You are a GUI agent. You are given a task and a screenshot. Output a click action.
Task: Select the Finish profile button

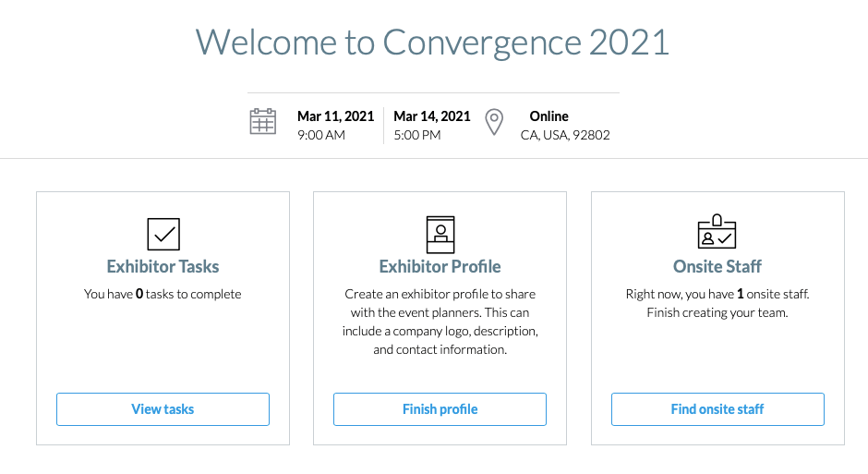coord(440,409)
